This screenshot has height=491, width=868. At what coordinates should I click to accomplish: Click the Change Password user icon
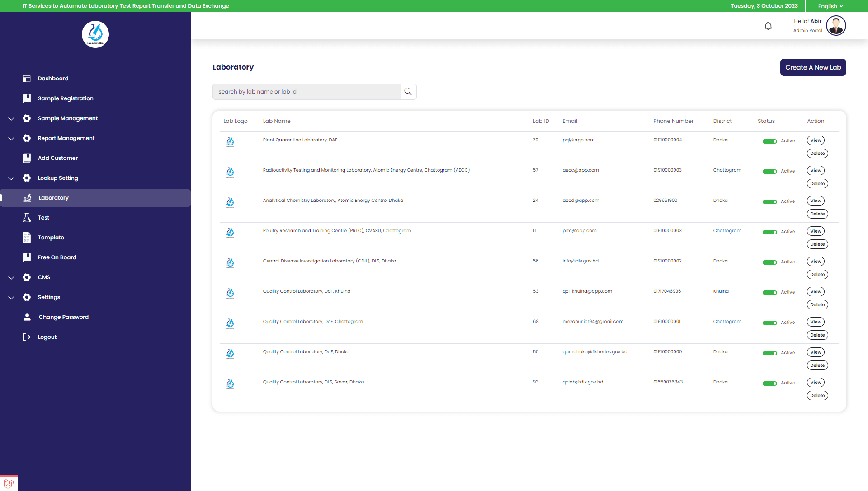[x=27, y=317]
